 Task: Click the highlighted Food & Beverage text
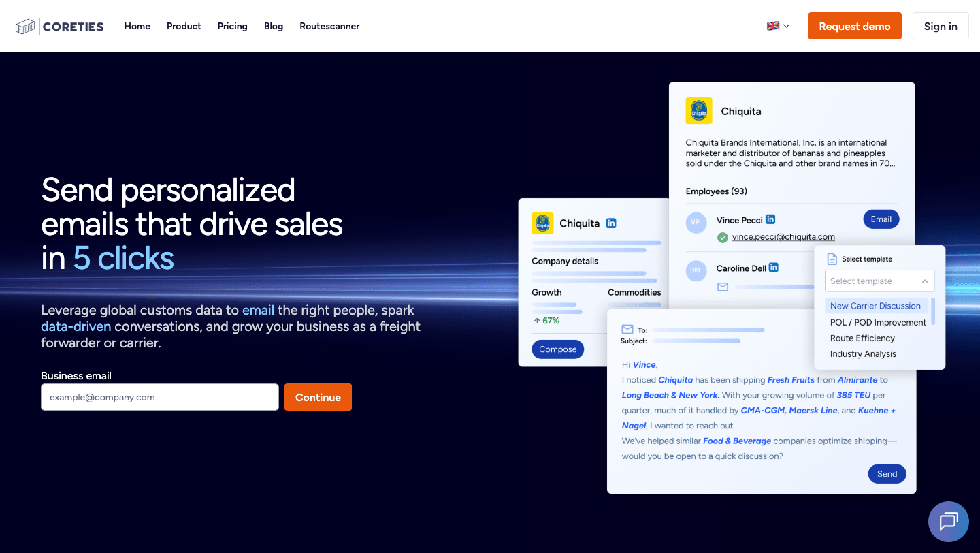click(x=737, y=441)
